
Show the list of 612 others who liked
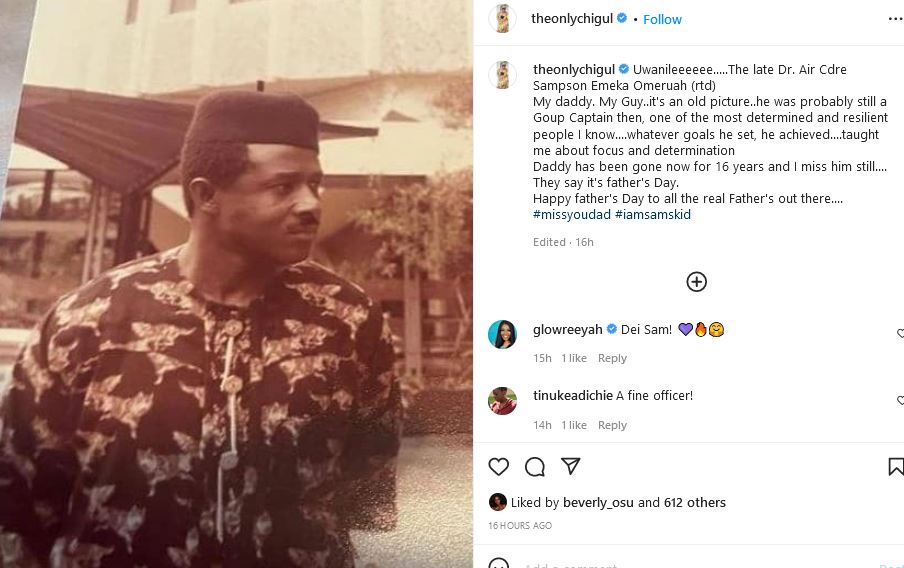pyautogui.click(x=695, y=502)
